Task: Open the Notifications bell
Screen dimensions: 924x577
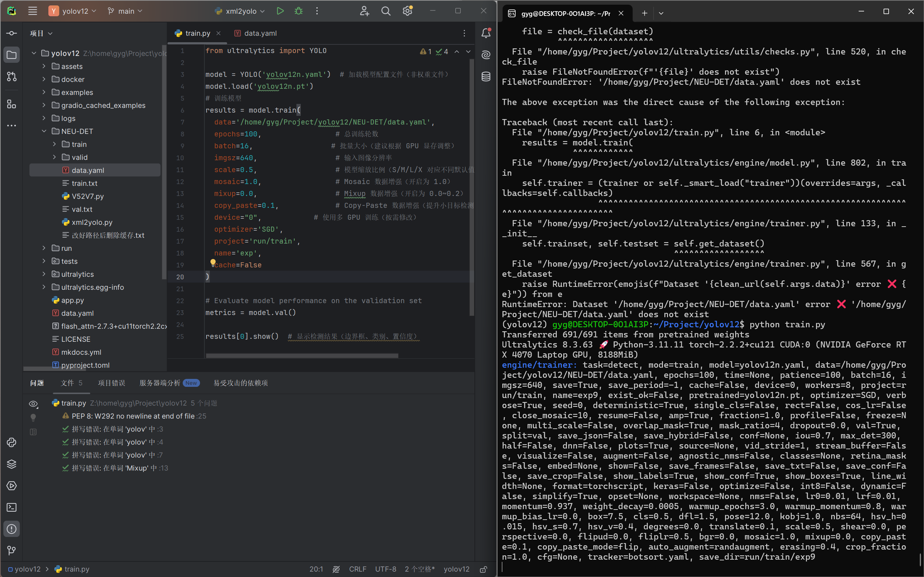Action: pyautogui.click(x=486, y=33)
